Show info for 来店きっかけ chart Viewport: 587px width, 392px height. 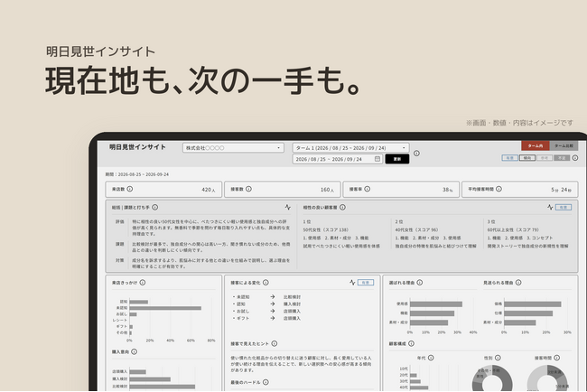pyautogui.click(x=143, y=283)
